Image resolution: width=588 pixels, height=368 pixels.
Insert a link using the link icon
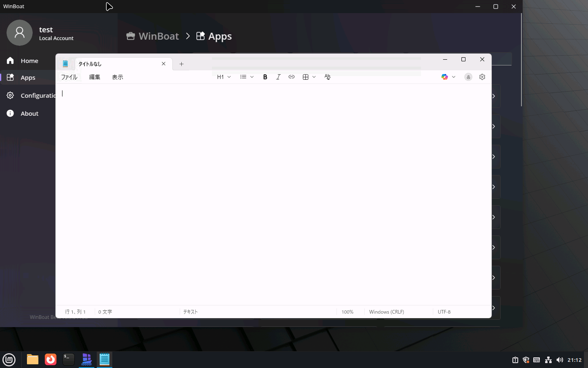coord(292,77)
